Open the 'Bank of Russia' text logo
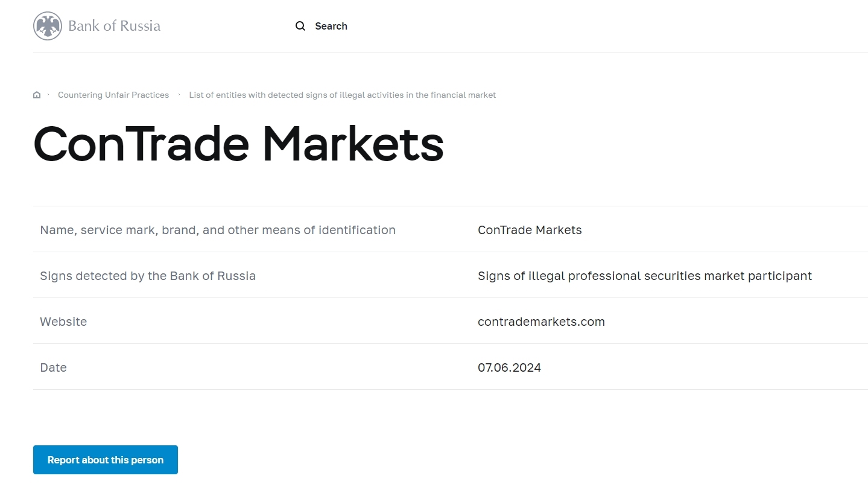This screenshot has height=496, width=868. pyautogui.click(x=114, y=26)
